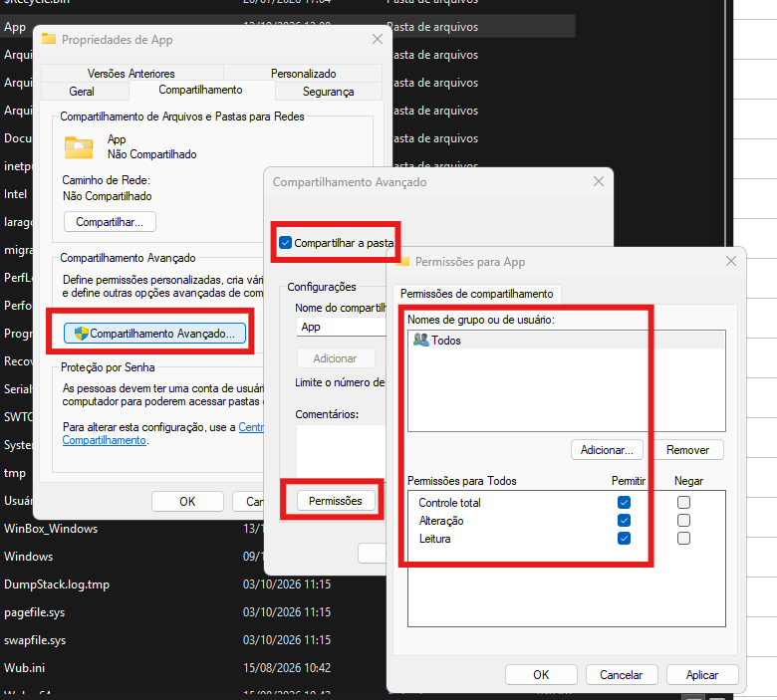Click the shared App folder icon
777x700 pixels.
coord(79,147)
